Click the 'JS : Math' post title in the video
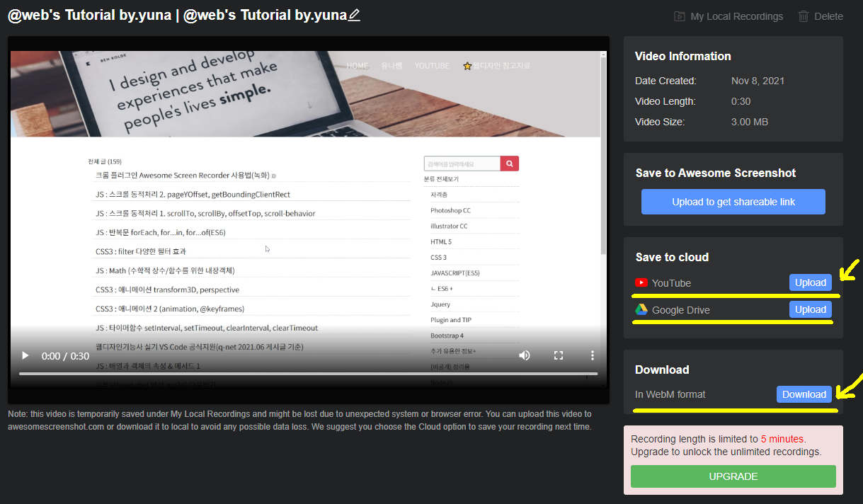Image resolution: width=863 pixels, height=504 pixels. click(x=165, y=270)
